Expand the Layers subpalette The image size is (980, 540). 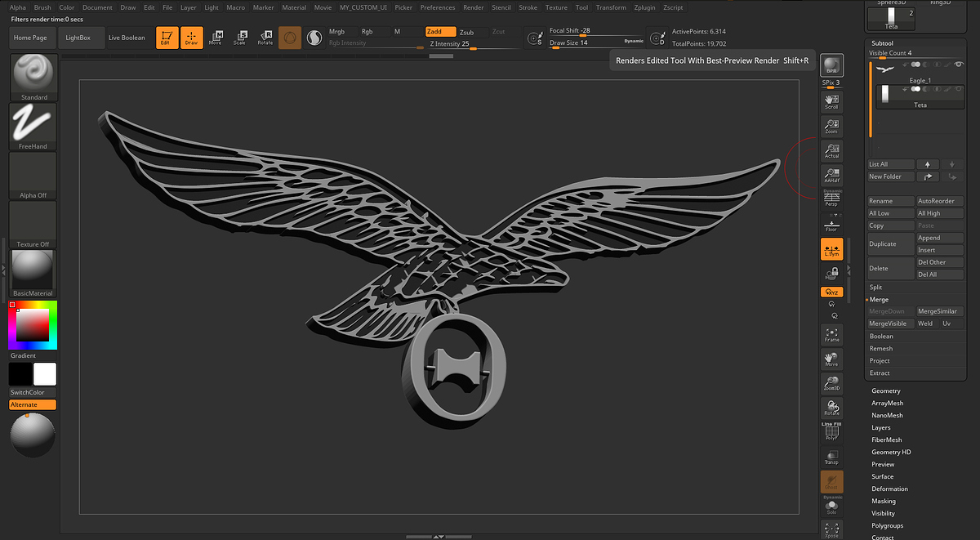(x=880, y=427)
